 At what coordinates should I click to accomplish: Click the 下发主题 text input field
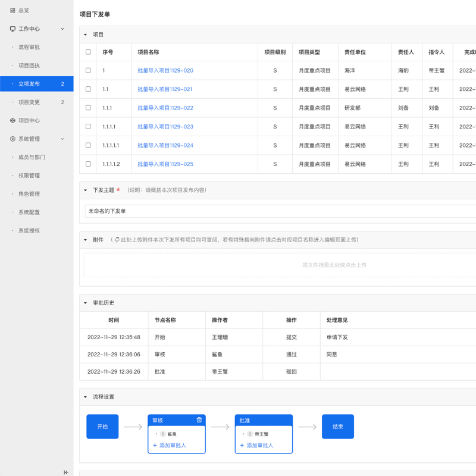tap(280, 211)
